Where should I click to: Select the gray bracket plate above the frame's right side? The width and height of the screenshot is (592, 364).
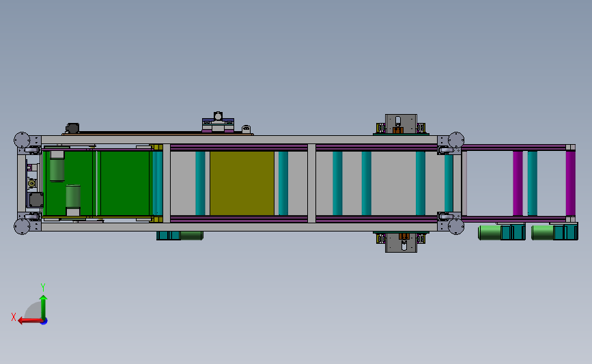tap(401, 124)
